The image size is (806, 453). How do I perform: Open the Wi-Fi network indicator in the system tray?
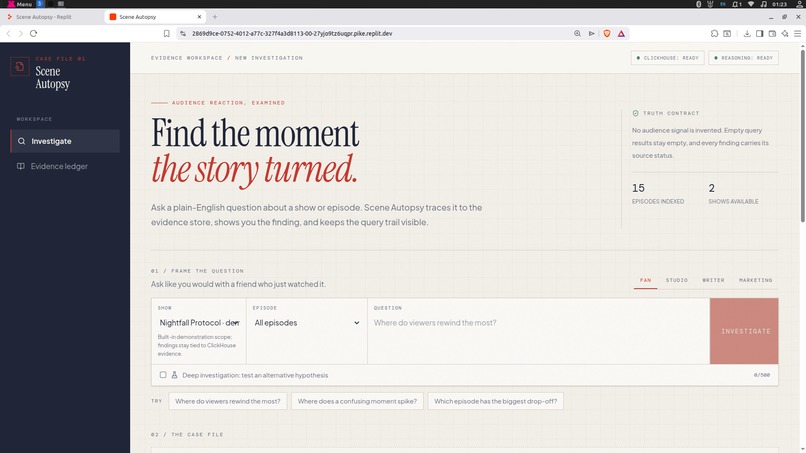pyautogui.click(x=750, y=4)
